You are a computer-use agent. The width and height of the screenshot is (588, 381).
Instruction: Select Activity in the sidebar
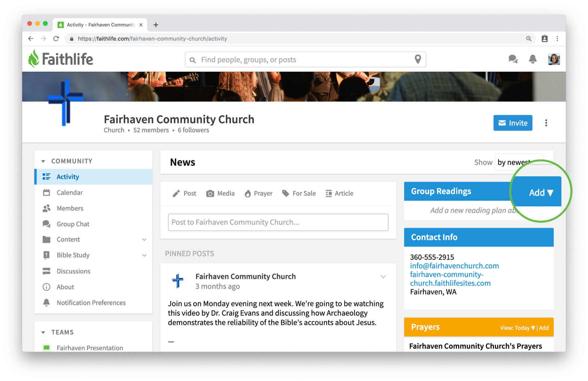(x=93, y=177)
